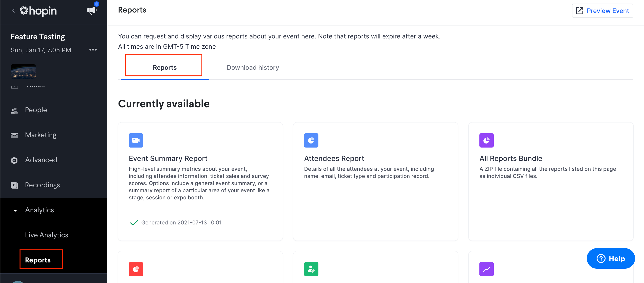Click the Attendees Report pie chart icon

click(x=311, y=140)
